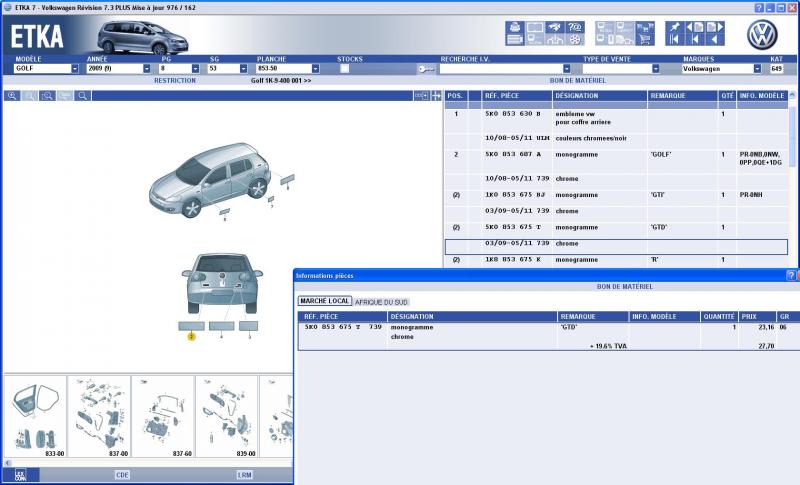Viewport: 800px width, 485px height.
Task: Click the wheel rim icon in the toolbar
Action: point(575,39)
